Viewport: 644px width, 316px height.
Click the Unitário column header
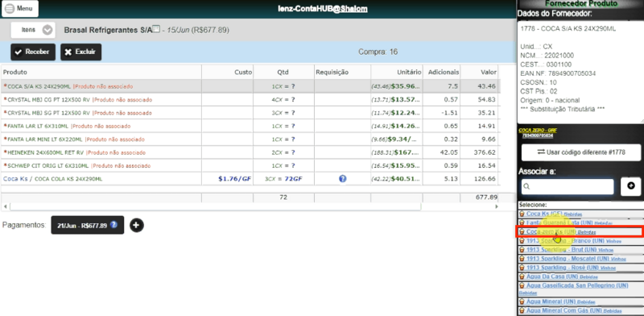click(397, 72)
